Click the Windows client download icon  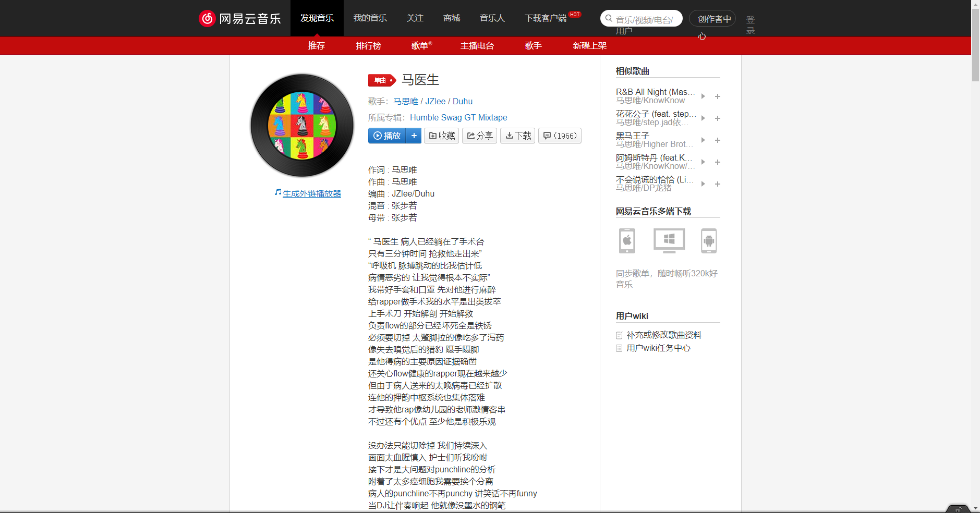pos(668,240)
